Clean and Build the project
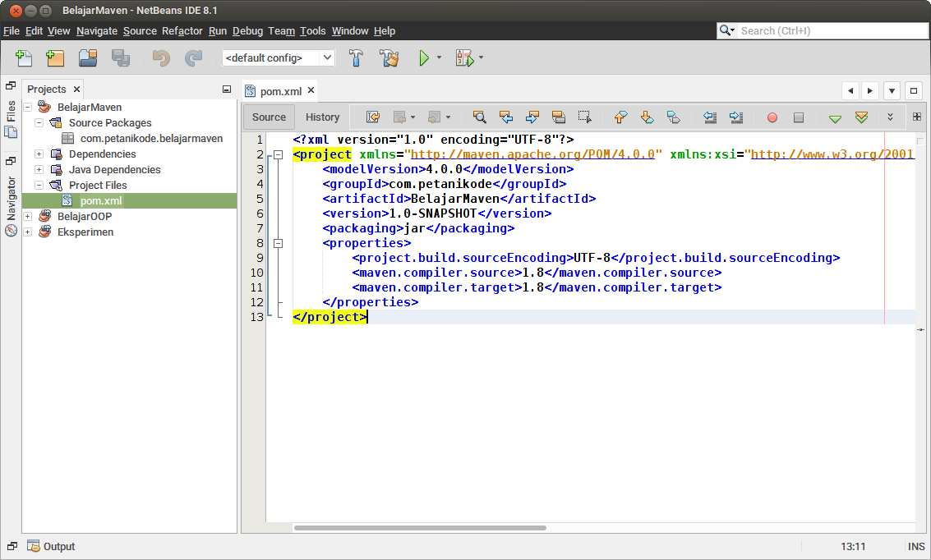The image size is (931, 560). (x=389, y=57)
